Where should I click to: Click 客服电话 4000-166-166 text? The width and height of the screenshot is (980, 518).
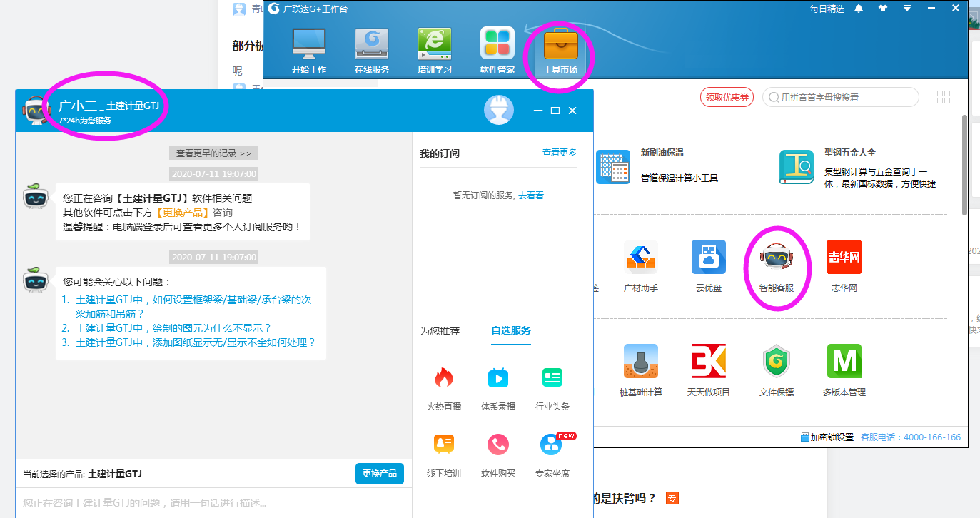(x=911, y=437)
